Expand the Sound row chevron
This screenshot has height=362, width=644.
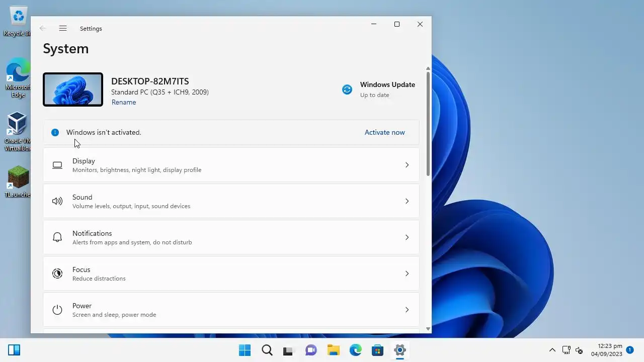407,201
